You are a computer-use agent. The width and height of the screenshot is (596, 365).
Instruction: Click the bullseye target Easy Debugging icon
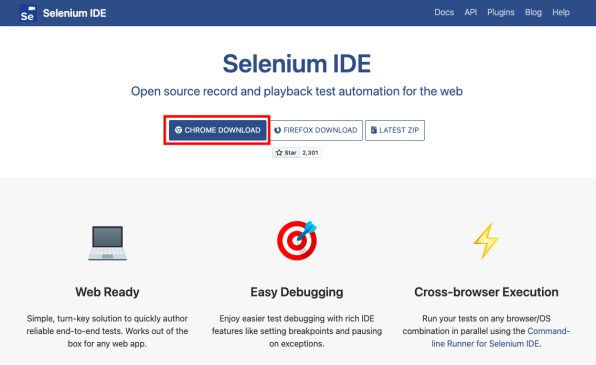[x=297, y=240]
